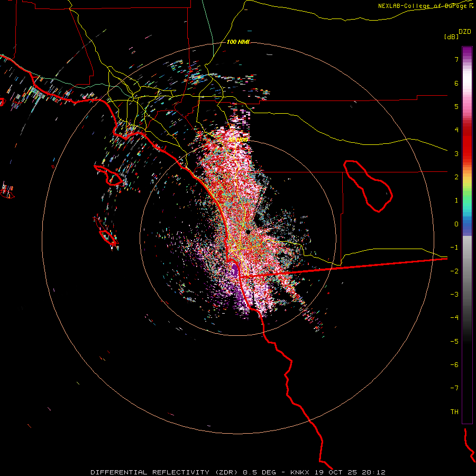The image size is (476, 476).
Task: Click the Salton Sea outline on the map
Action: tap(368, 186)
